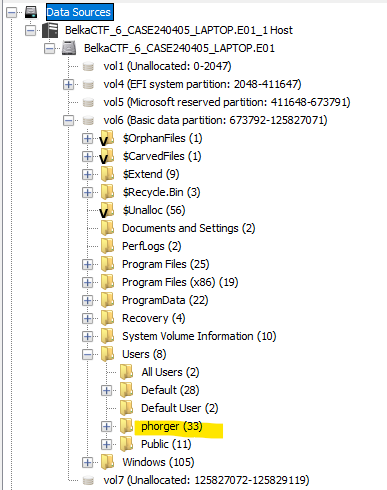387x490 pixels.
Task: Expand the Program Files (x86) folder
Action: click(x=87, y=283)
